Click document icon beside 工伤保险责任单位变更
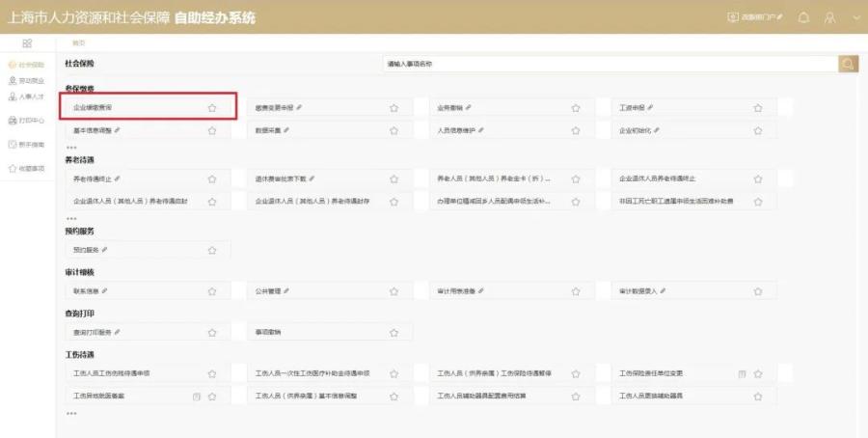The width and height of the screenshot is (868, 438). 742,373
